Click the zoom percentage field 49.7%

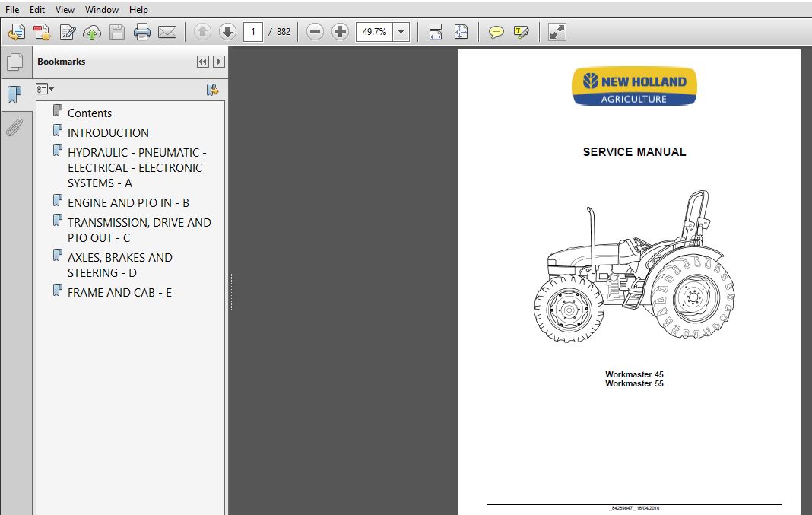click(x=374, y=32)
